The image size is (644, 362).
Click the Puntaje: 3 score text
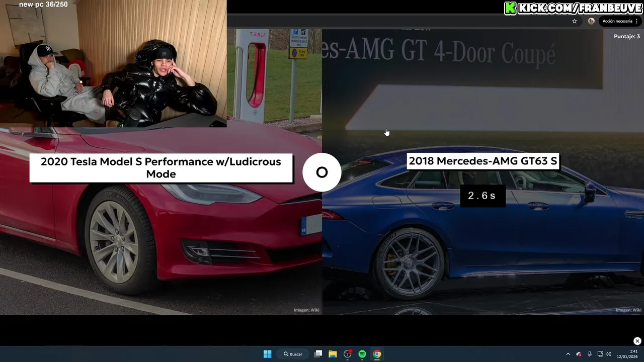point(627,37)
